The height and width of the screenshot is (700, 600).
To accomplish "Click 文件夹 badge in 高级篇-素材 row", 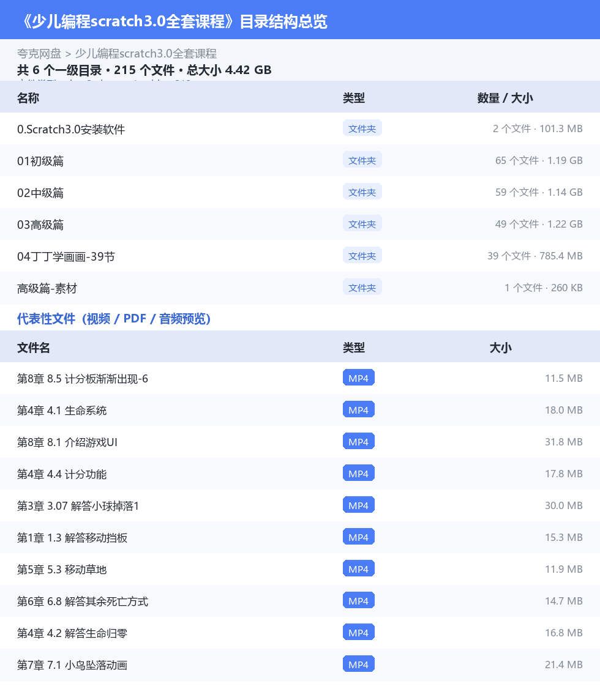I will [362, 288].
